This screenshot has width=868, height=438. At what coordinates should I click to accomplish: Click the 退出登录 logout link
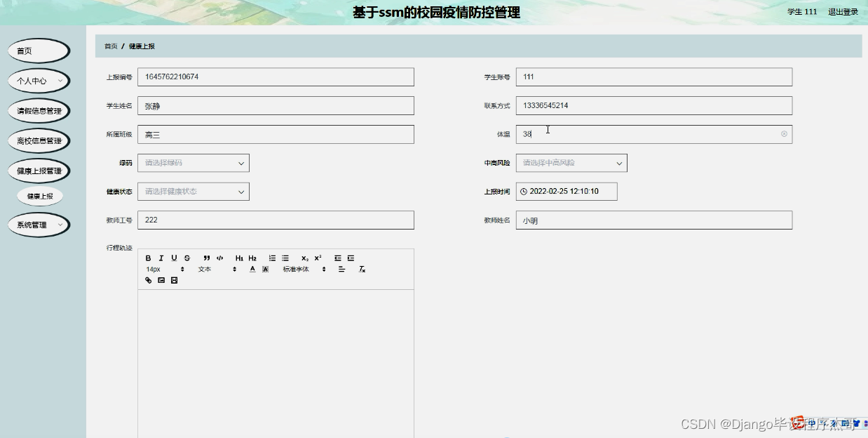pyautogui.click(x=843, y=12)
